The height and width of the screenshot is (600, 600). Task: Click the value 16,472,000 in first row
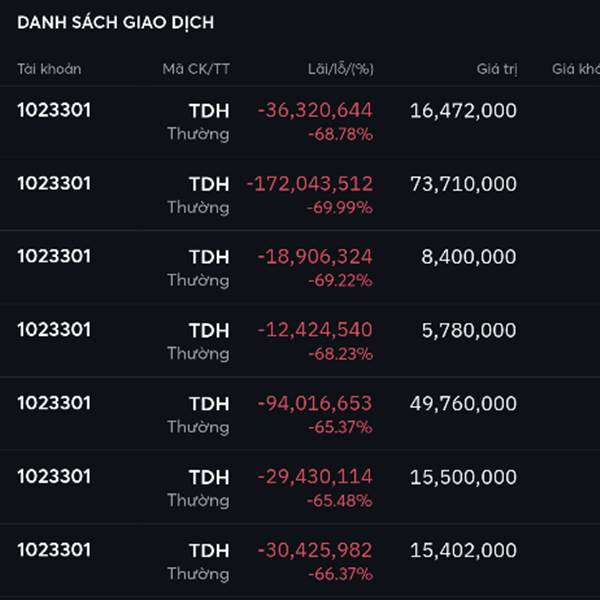pos(463,111)
